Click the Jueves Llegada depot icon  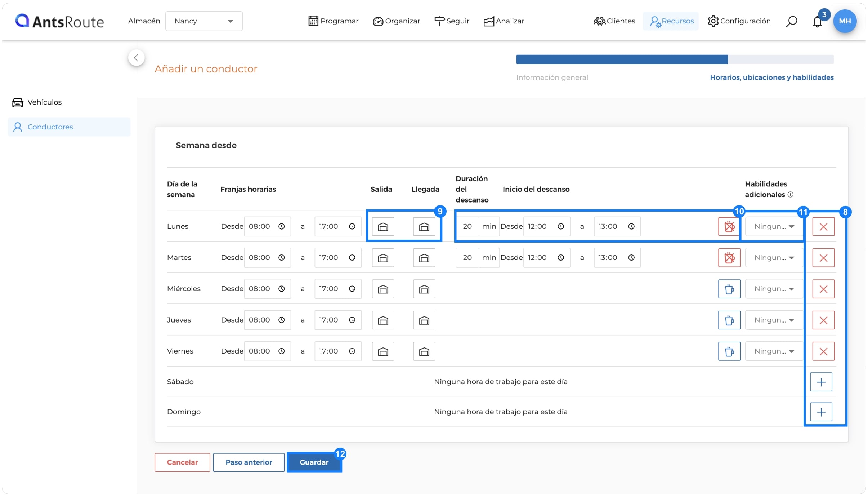click(x=424, y=320)
